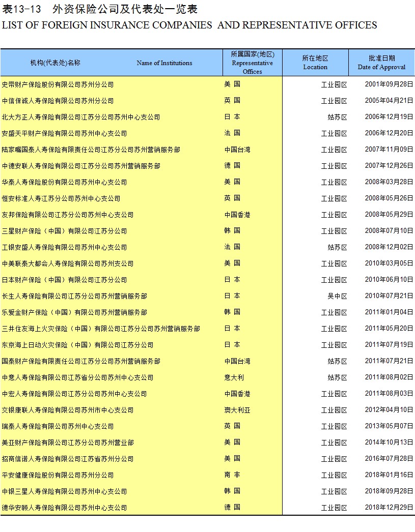The image size is (415, 532).
Task: Select 中美联泰大都会人寿保险有限公司苏州支公司 cell
Action: pos(68,263)
